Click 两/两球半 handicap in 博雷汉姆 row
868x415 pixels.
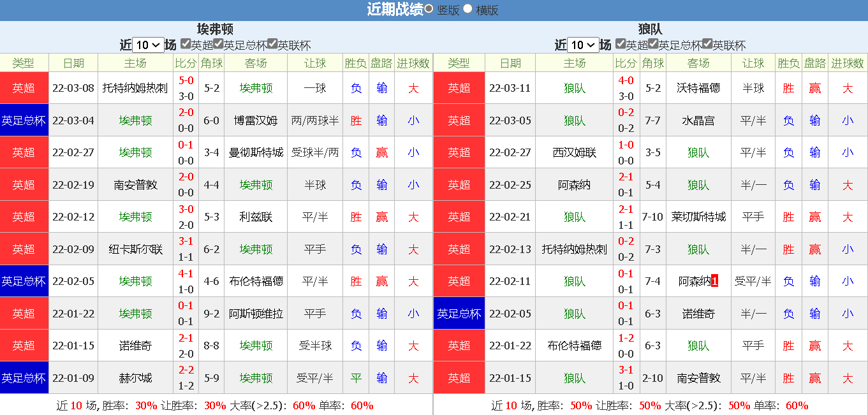click(315, 120)
